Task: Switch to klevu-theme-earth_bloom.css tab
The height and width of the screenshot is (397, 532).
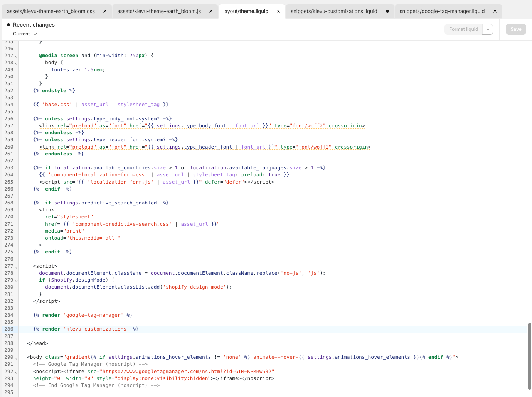Action: 51,11
